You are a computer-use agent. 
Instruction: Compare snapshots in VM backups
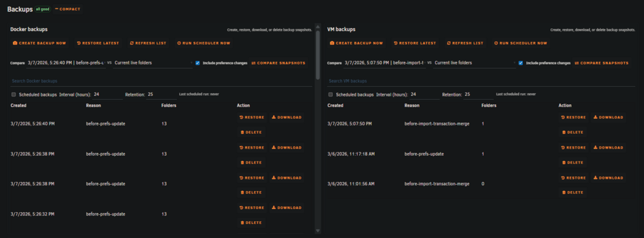[601, 63]
